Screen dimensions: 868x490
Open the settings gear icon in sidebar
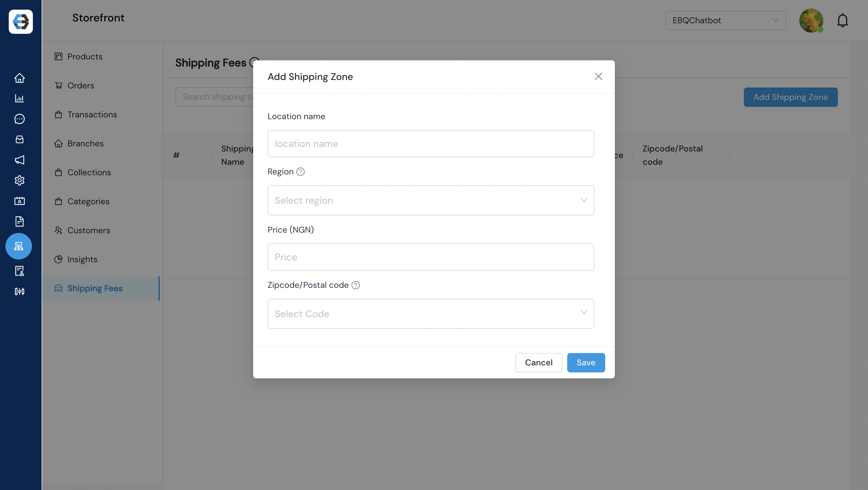pyautogui.click(x=20, y=180)
